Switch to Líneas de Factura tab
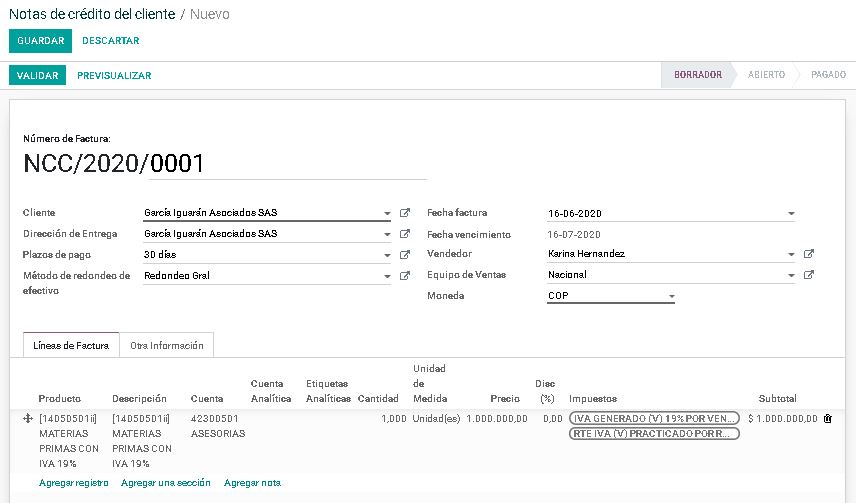The image size is (856, 503). (71, 345)
